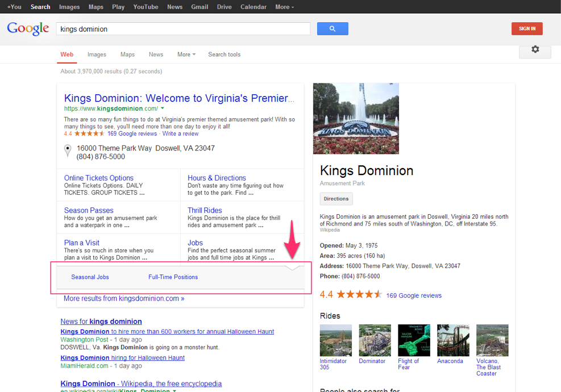The height and width of the screenshot is (392, 561).
Task: Open Online Tickets Options sitelink
Action: tap(99, 178)
